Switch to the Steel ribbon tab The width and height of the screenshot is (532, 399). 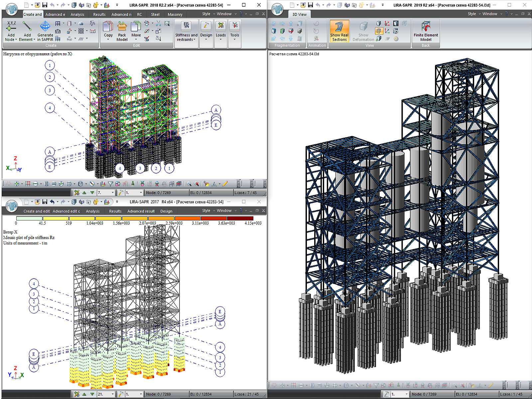155,14
